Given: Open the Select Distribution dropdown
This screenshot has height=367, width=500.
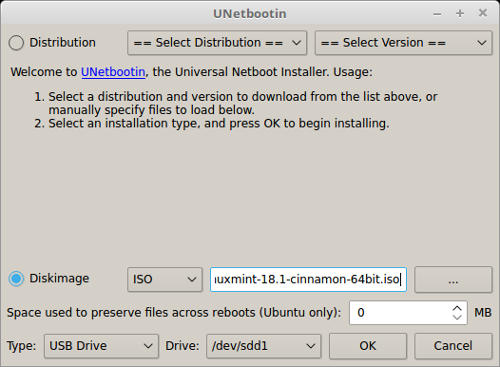Looking at the screenshot, I should pos(217,43).
